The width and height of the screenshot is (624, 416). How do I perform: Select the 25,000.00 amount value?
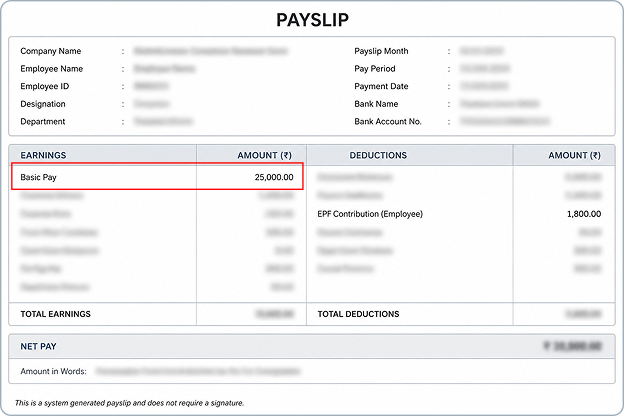(274, 177)
